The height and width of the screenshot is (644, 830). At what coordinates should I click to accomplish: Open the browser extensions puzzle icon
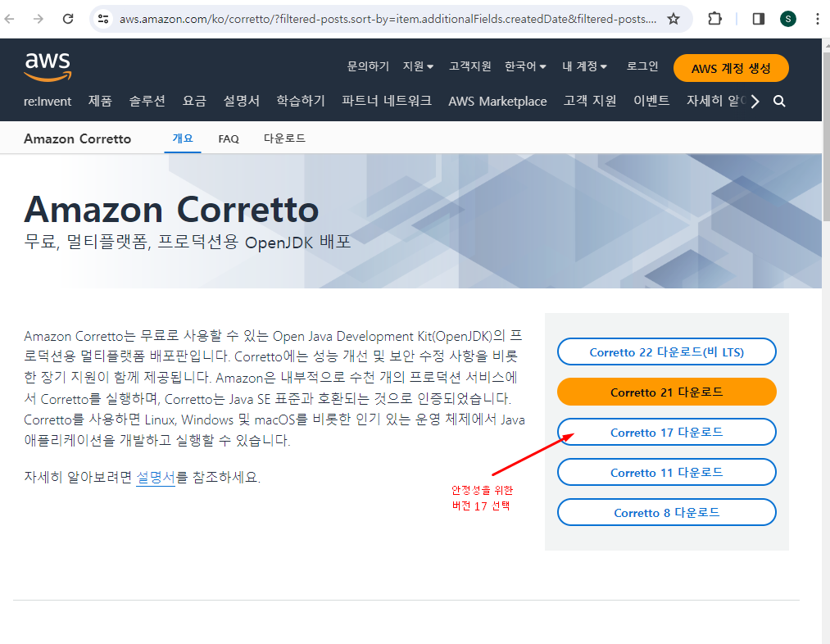[714, 19]
